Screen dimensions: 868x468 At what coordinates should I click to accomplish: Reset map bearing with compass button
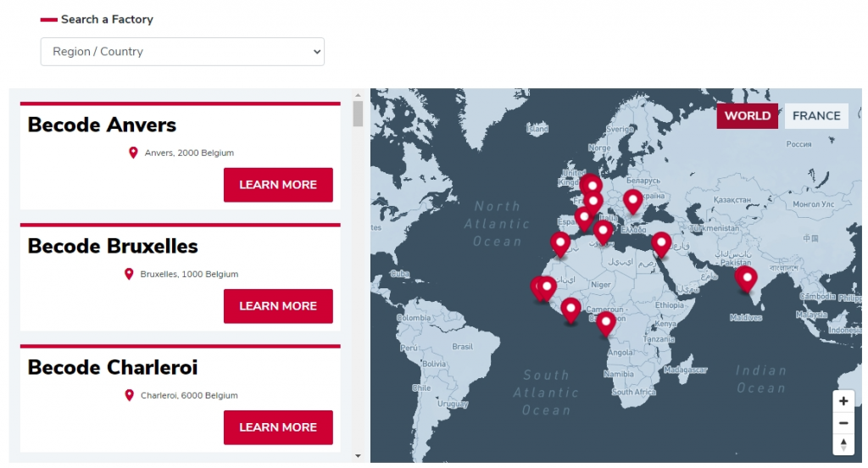pyautogui.click(x=843, y=445)
